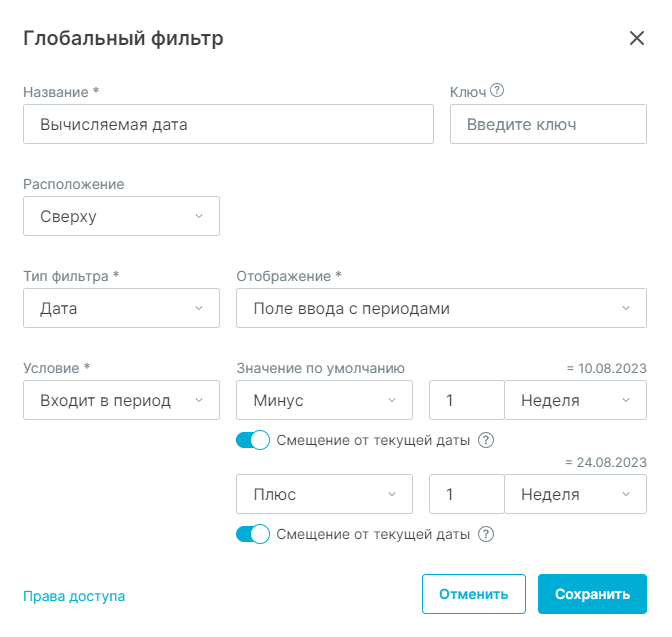Expand Отображение dropdown Поле ввода с периодами
This screenshot has width=672, height=637.
[441, 308]
